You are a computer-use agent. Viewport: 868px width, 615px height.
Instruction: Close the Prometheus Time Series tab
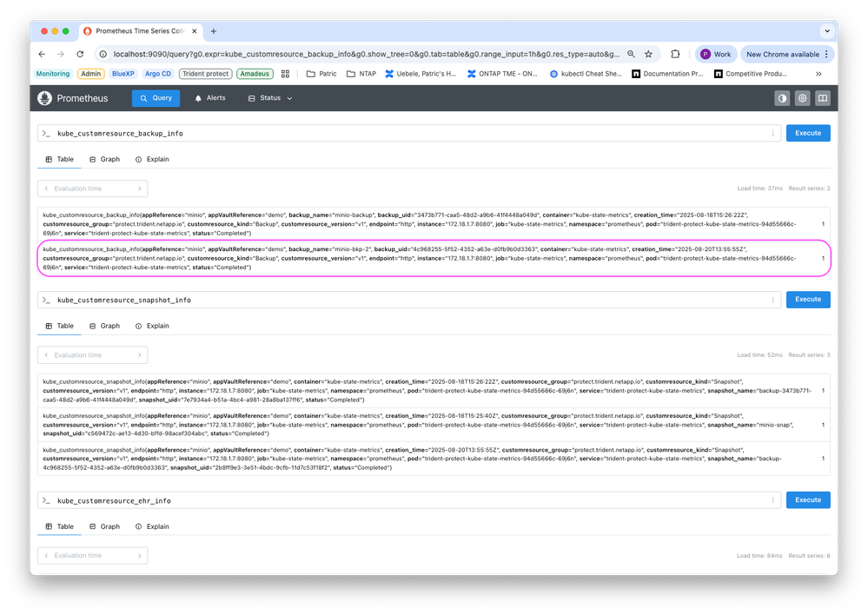tap(195, 31)
